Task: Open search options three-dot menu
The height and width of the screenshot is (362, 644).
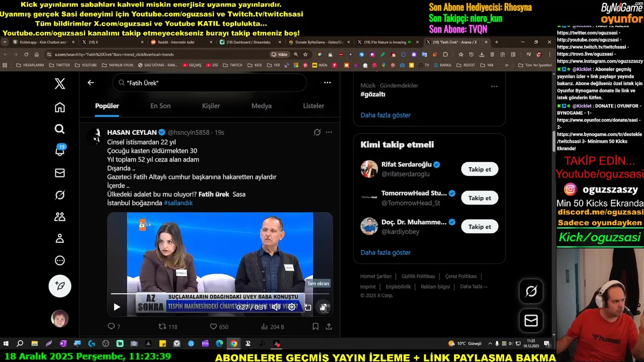Action: [x=327, y=82]
